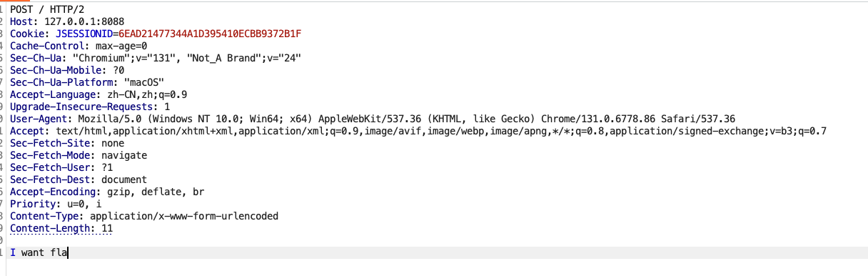The height and width of the screenshot is (276, 868).
Task: Click the Priority header line
Action: pos(56,204)
